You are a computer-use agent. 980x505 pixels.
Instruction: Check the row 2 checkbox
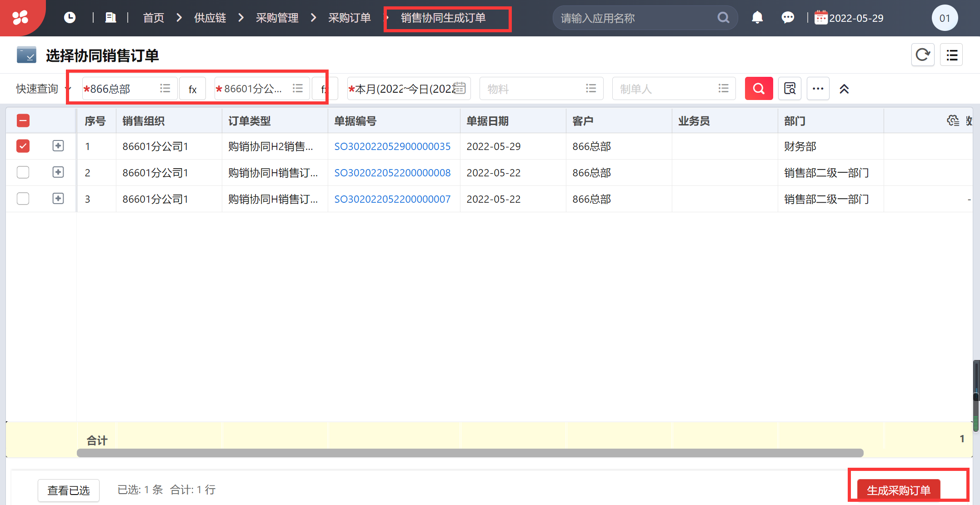point(23,172)
